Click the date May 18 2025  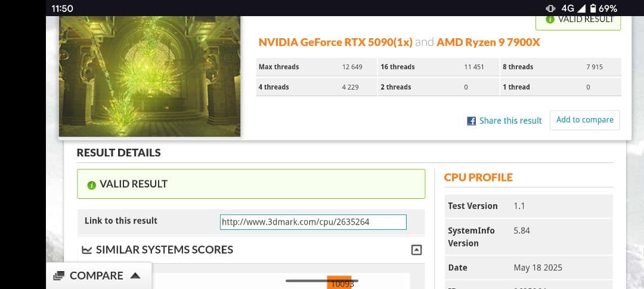(x=538, y=268)
